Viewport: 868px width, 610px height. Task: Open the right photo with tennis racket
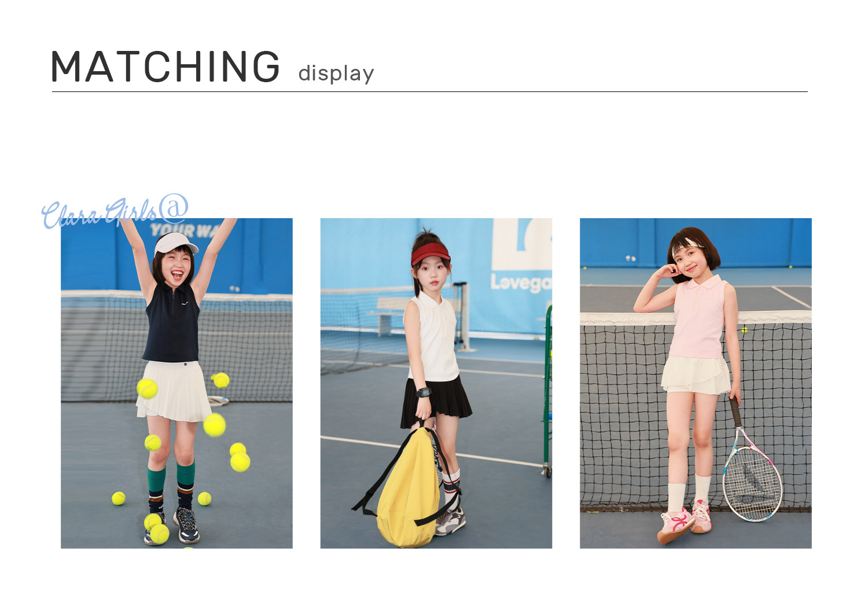tap(696, 383)
